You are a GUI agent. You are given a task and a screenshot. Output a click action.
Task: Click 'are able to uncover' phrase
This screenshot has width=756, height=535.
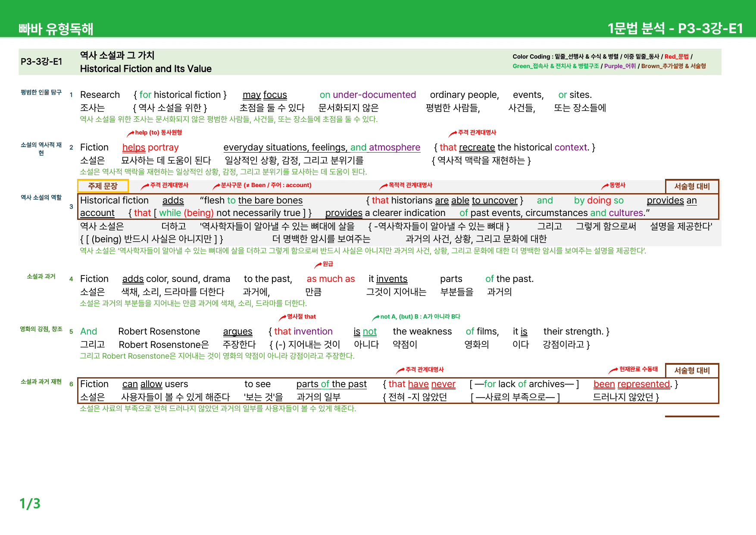tap(476, 200)
